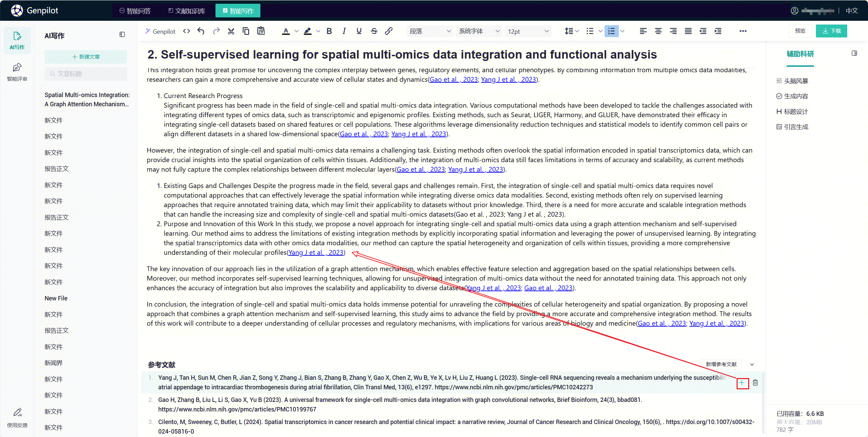
Task: Redo the last edit
Action: click(216, 31)
